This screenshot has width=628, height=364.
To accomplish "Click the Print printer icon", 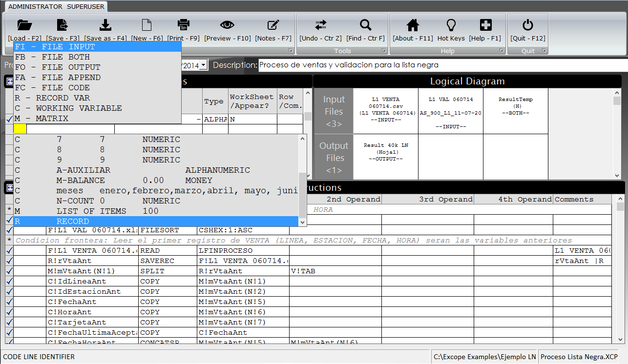I will tap(184, 25).
